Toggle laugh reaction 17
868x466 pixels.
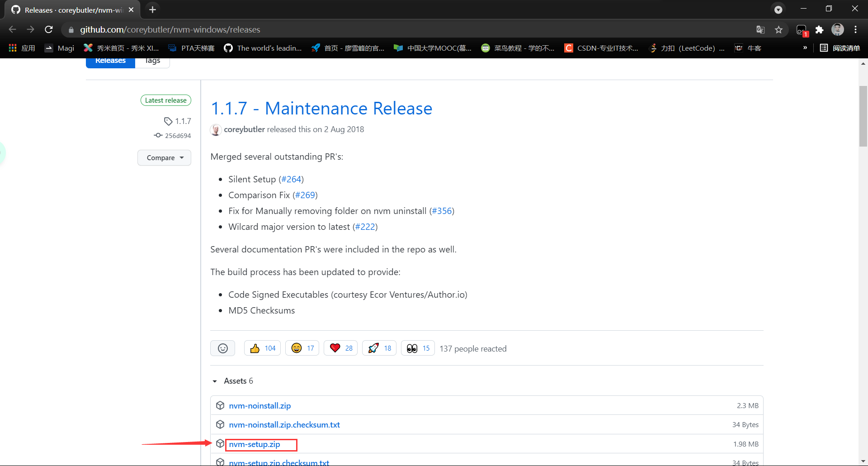(302, 348)
